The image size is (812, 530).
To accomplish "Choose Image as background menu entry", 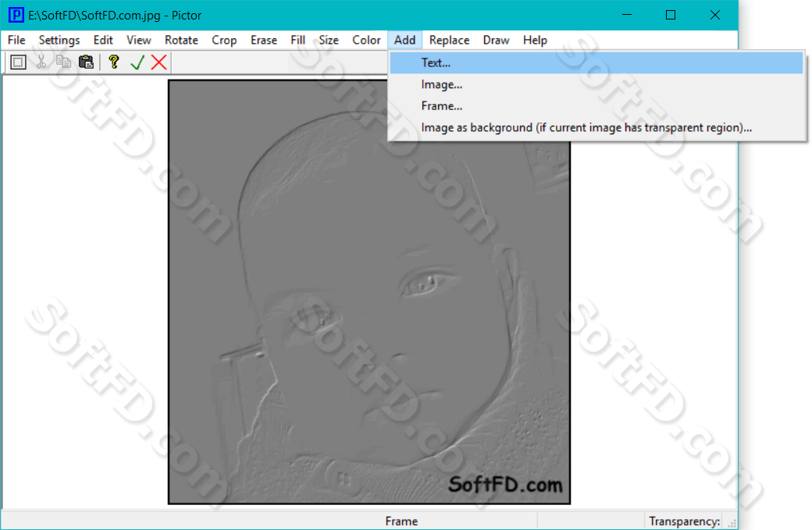I will (596, 128).
